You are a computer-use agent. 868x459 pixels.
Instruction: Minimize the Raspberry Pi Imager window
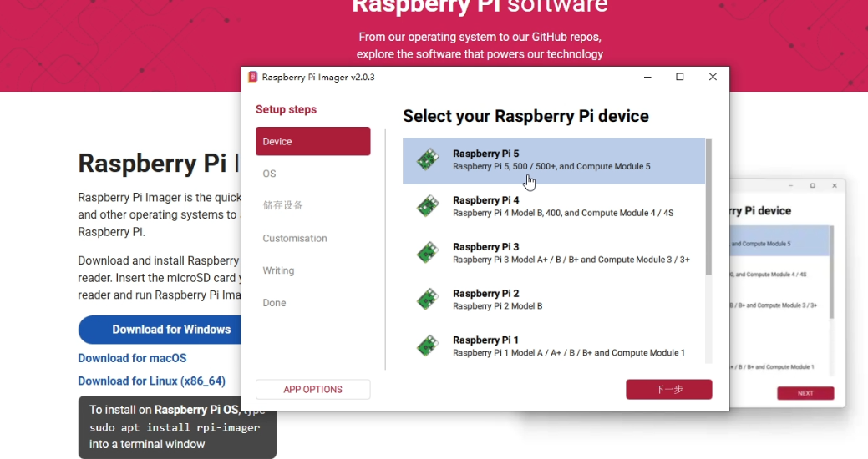(647, 77)
